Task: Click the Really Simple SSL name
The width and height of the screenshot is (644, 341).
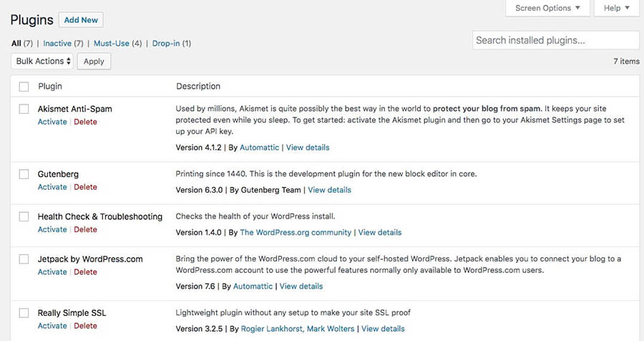Action: click(x=72, y=313)
